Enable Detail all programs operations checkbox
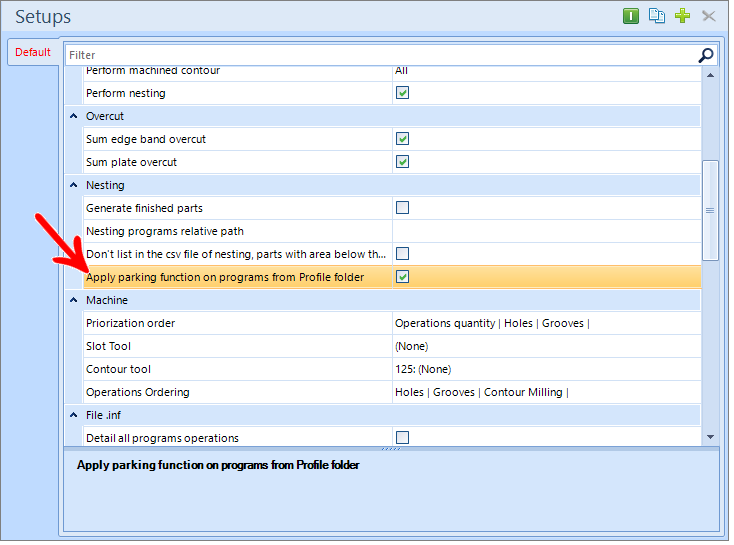734x545 pixels. click(405, 440)
